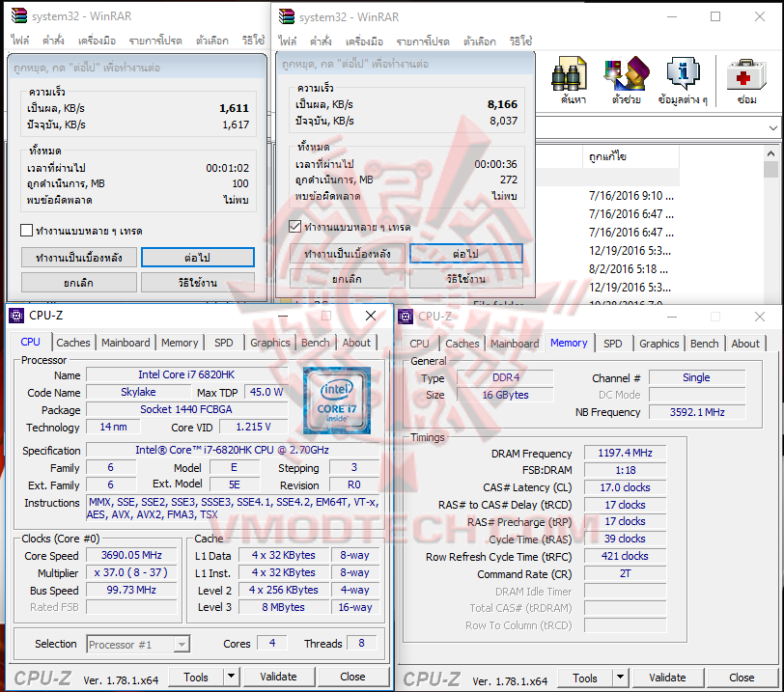Open last menu (Help) in right WinRAR window

520,42
